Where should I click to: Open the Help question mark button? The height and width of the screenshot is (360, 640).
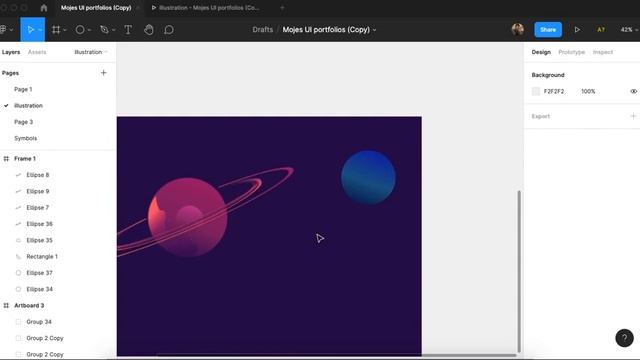click(x=624, y=338)
